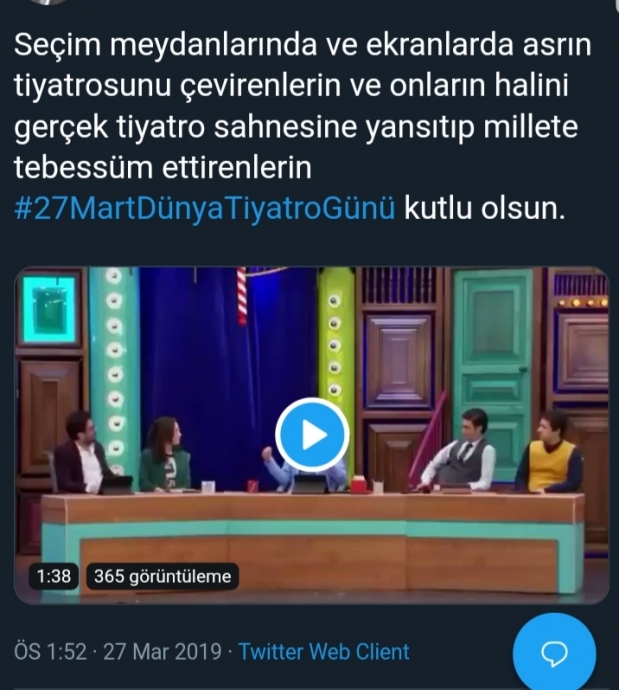The height and width of the screenshot is (690, 619).
Task: Play the video using the blue play button
Action: point(312,435)
